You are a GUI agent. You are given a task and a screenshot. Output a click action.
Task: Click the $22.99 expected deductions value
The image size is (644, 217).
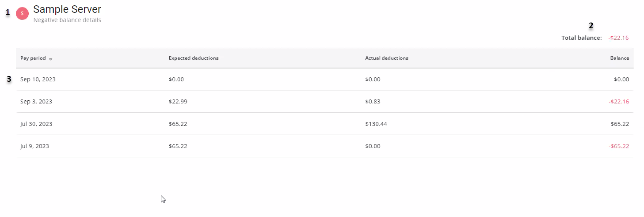(x=178, y=102)
